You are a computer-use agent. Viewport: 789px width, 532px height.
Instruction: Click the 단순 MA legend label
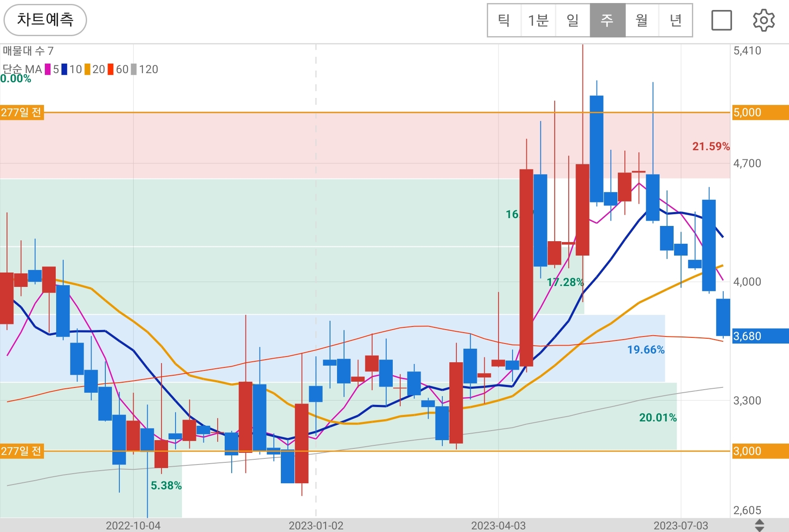(x=22, y=69)
